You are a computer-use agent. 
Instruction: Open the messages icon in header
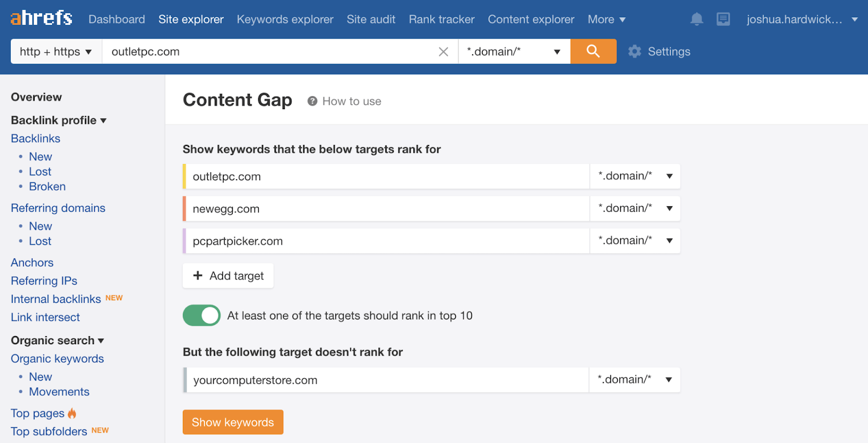coord(723,20)
